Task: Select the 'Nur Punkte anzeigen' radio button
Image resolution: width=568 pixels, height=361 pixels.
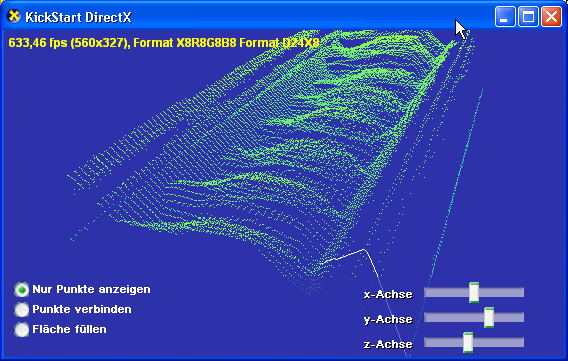Action: coord(22,290)
